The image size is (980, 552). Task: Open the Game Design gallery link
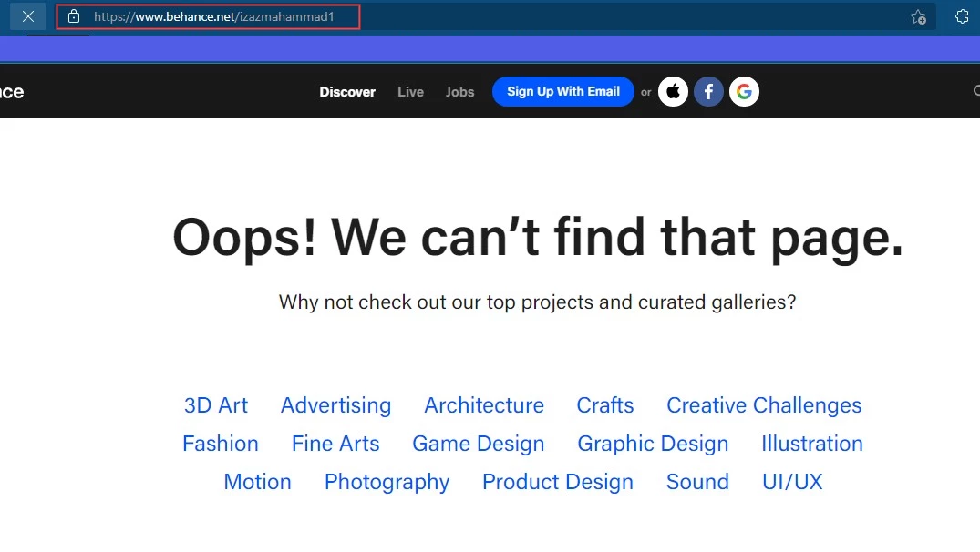tap(478, 444)
